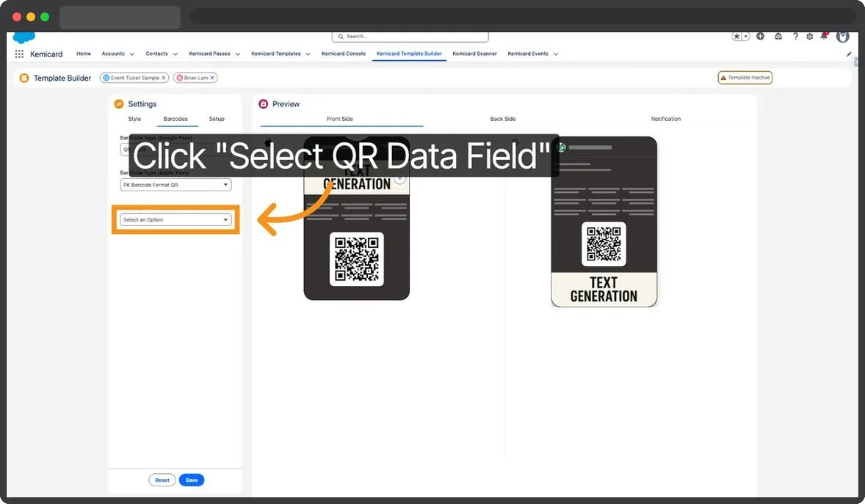Click the Brian Lam pill icon
Image resolution: width=865 pixels, height=504 pixels.
pyautogui.click(x=179, y=78)
